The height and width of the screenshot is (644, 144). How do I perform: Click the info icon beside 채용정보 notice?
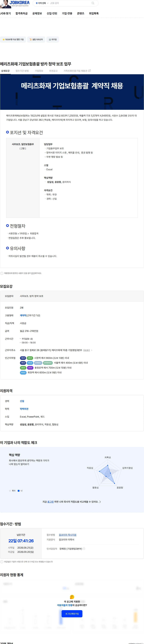[2, 273]
